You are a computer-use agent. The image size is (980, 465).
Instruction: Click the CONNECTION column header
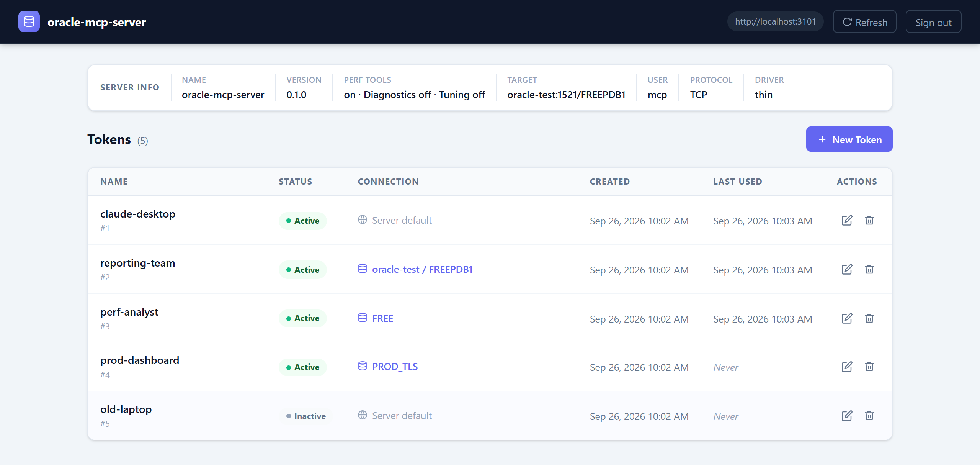(x=388, y=182)
